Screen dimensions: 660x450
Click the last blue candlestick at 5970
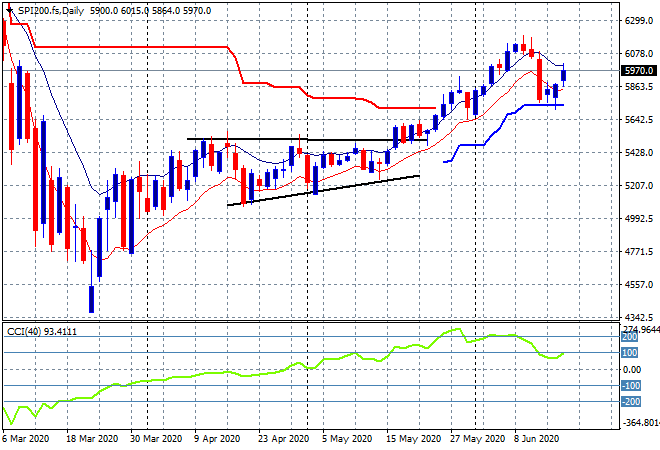pyautogui.click(x=563, y=75)
